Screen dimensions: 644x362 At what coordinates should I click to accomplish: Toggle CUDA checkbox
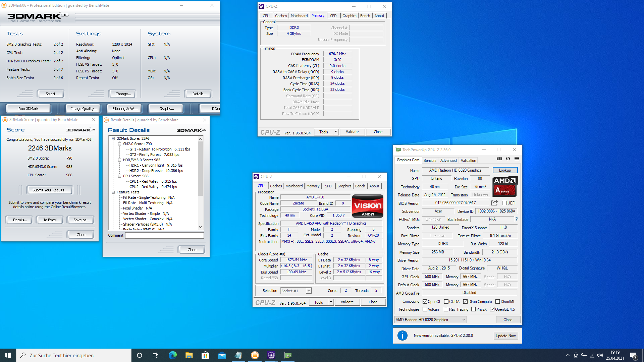446,302
